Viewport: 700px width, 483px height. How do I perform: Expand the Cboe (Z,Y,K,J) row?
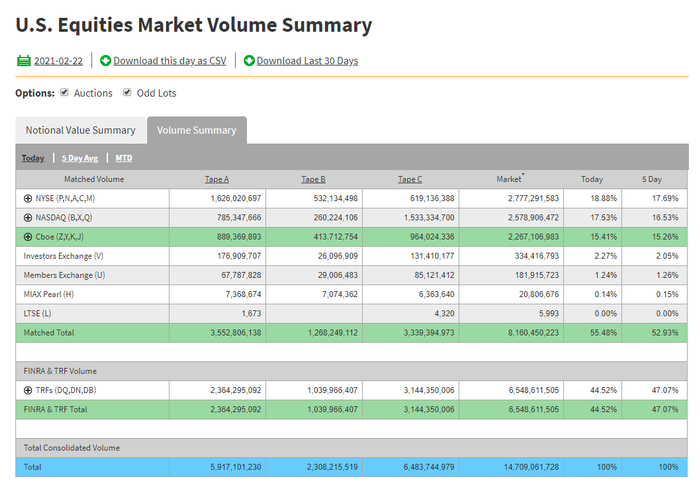28,237
